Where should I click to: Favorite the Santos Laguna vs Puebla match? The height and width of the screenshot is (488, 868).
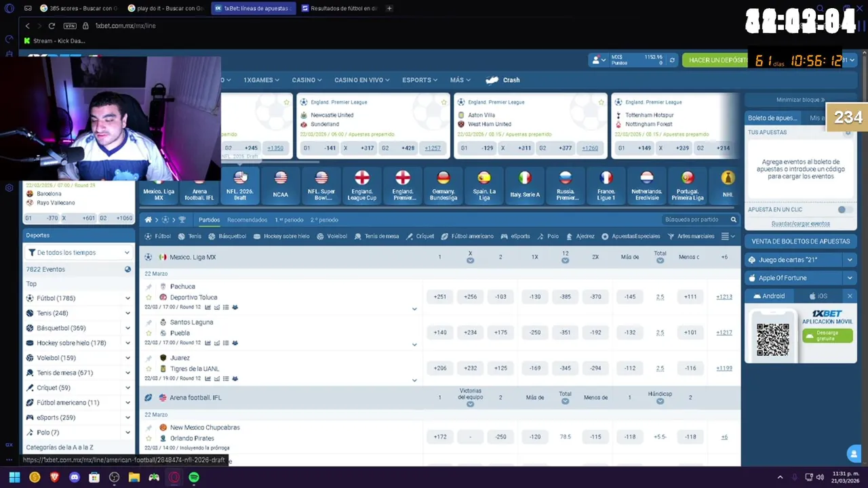149,333
